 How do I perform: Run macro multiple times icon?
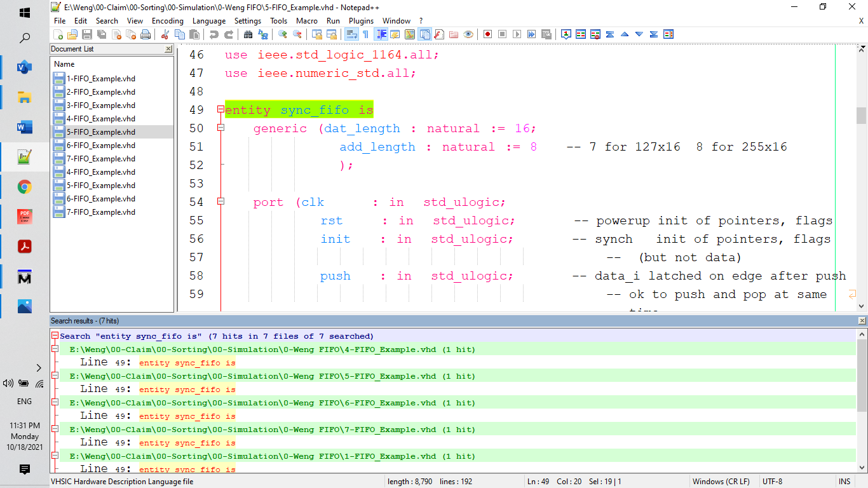pyautogui.click(x=531, y=34)
